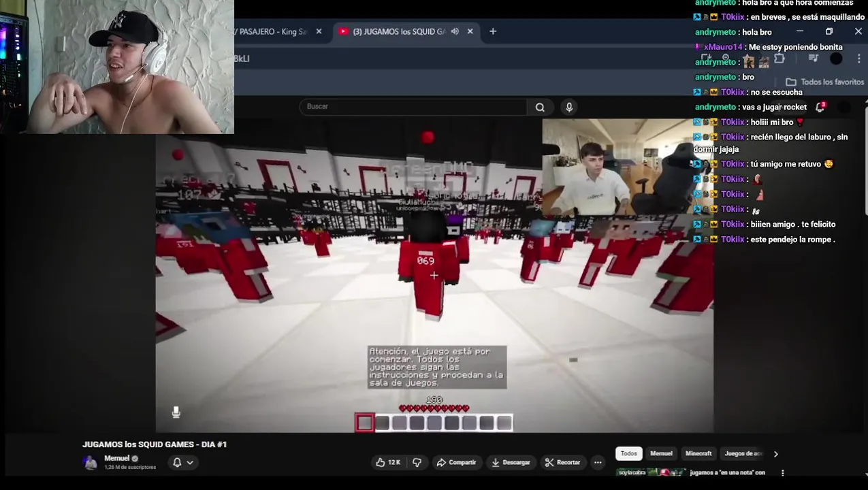The width and height of the screenshot is (868, 490).
Task: Click the microphone icon on the video player
Action: 176,412
